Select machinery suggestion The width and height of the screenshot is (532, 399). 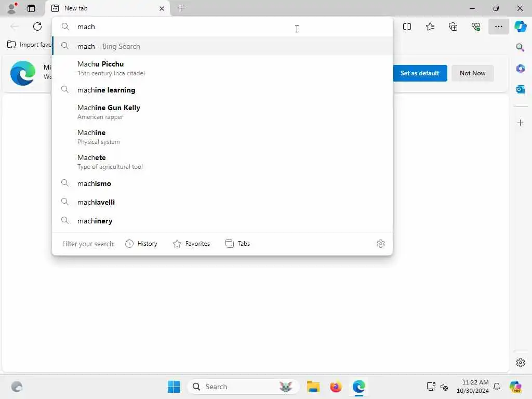pyautogui.click(x=222, y=221)
